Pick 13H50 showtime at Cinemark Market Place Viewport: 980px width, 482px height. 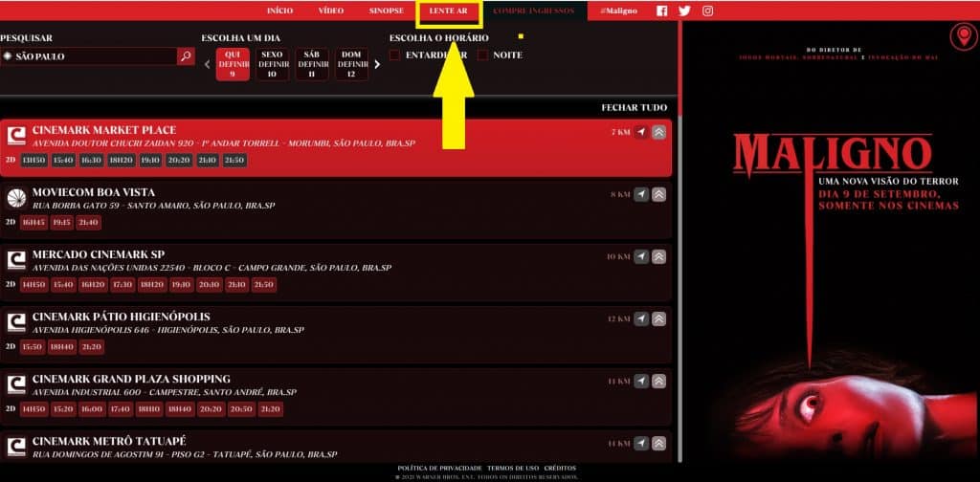33,161
